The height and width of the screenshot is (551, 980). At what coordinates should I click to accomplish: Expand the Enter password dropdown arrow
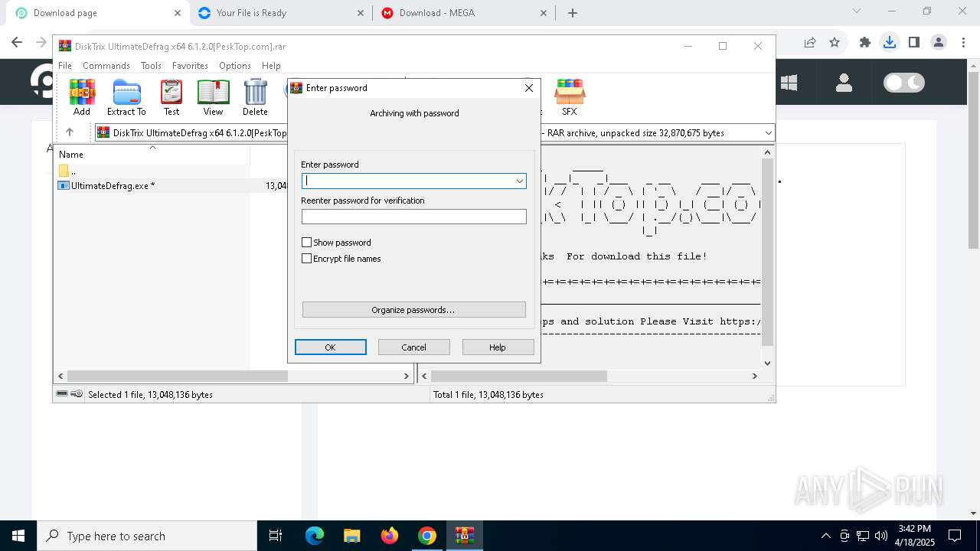[x=519, y=181]
